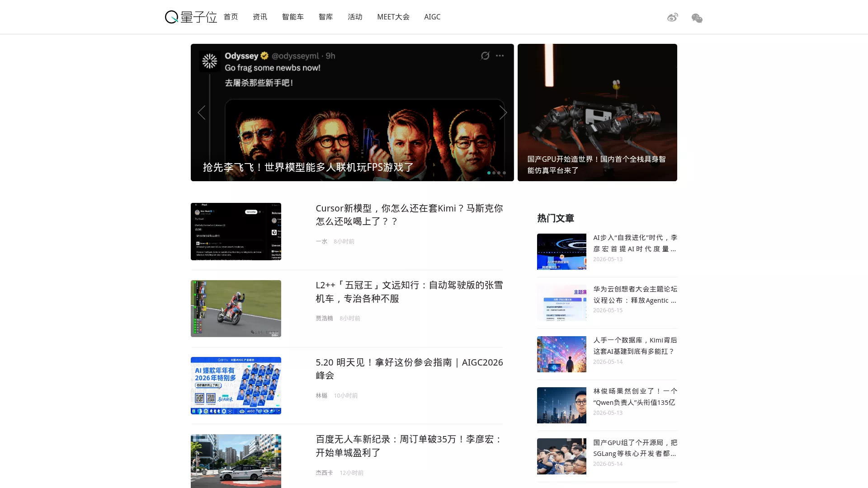Open author 杰西卡 link
The width and height of the screenshot is (868, 488).
click(x=324, y=473)
